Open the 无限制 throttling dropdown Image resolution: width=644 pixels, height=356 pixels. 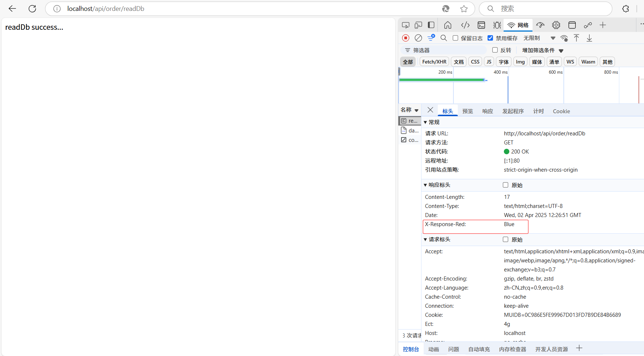(539, 38)
